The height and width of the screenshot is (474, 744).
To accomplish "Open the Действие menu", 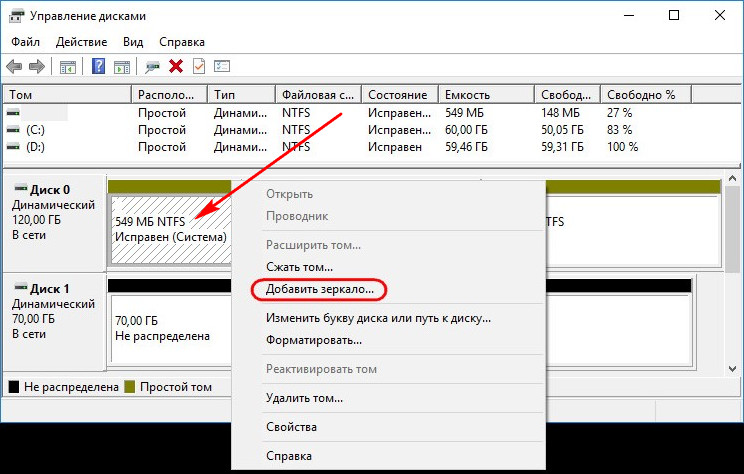I will [82, 42].
